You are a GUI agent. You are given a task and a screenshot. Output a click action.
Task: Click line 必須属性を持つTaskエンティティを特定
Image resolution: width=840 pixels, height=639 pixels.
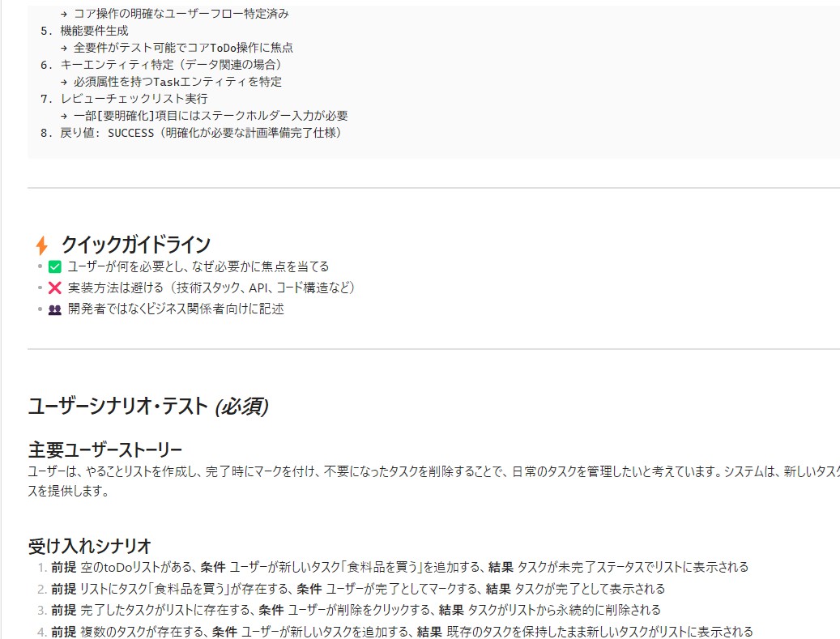(171, 82)
